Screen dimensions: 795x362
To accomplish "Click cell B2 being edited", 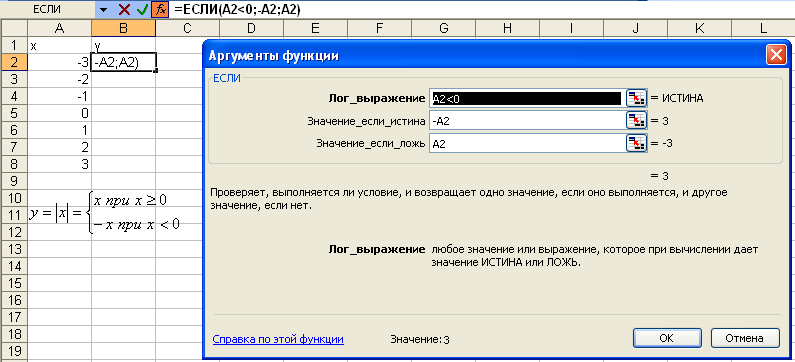I will 123,62.
